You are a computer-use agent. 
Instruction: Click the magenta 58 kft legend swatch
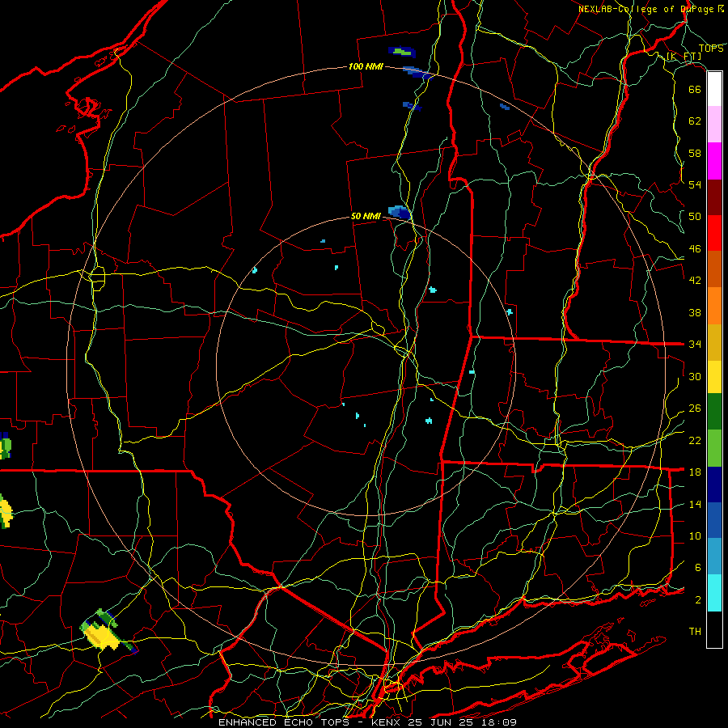click(x=714, y=161)
